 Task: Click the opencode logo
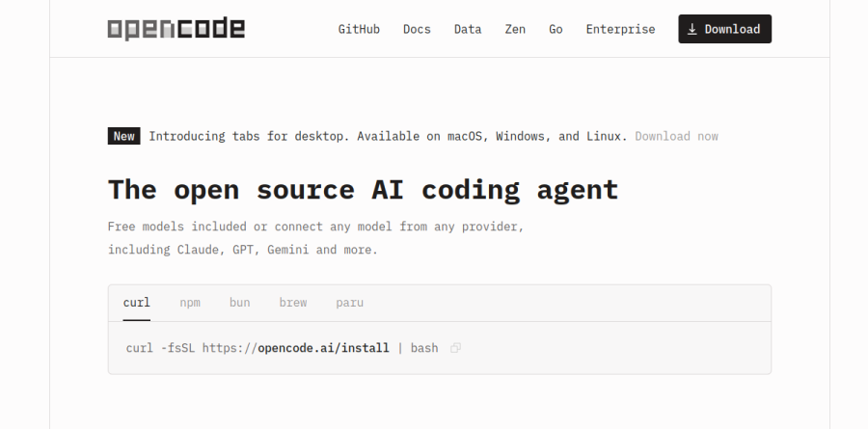tap(176, 29)
